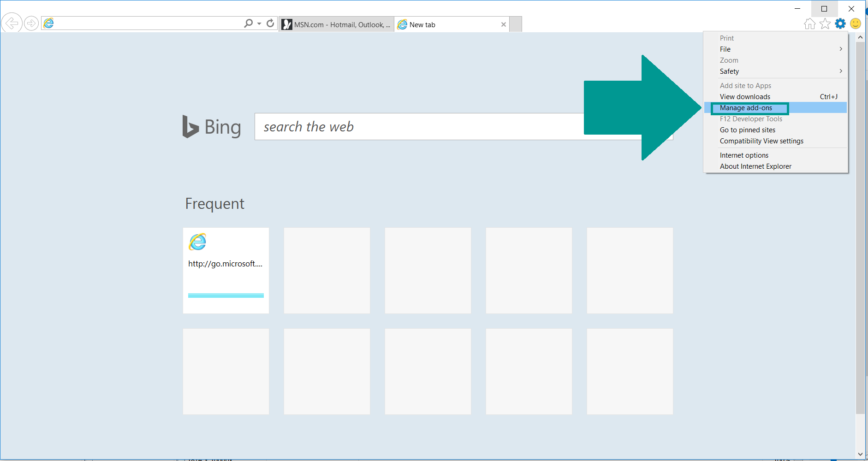The image size is (868, 461).
Task: Close the New tab
Action: pos(504,25)
